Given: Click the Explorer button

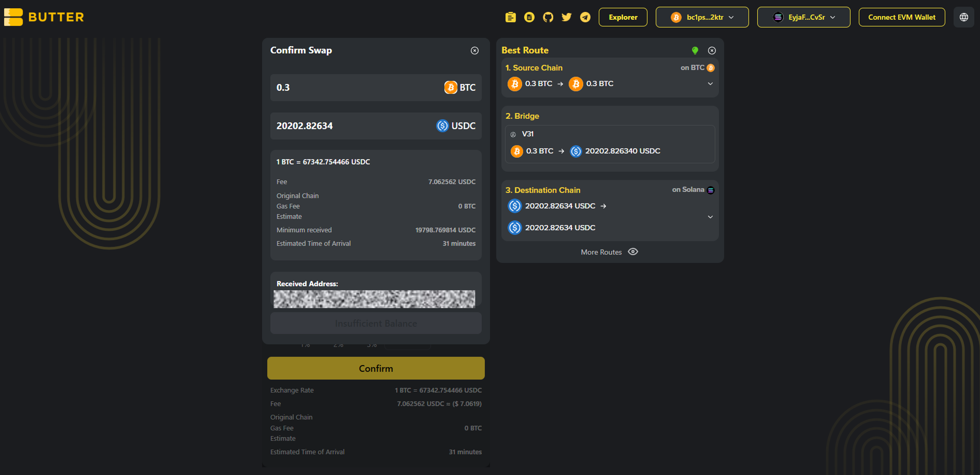Looking at the screenshot, I should click(623, 17).
